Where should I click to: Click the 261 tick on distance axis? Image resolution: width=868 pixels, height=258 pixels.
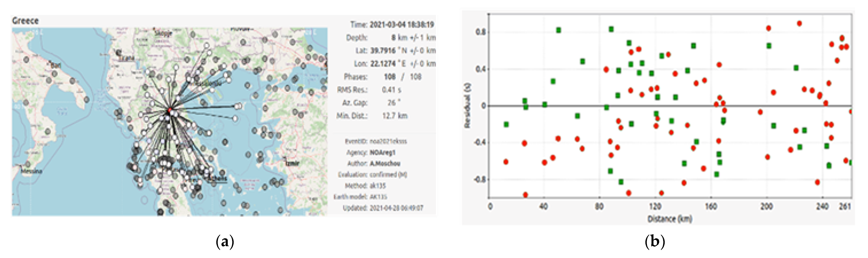845,206
